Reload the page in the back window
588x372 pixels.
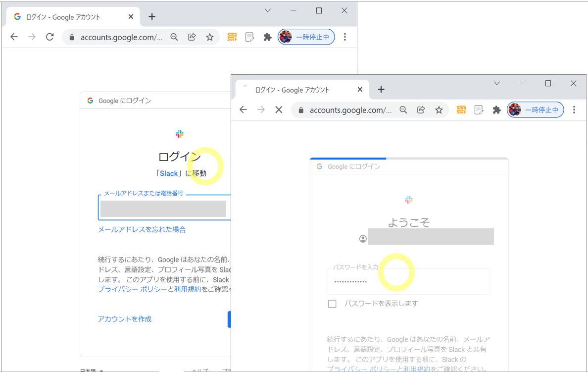(49, 37)
